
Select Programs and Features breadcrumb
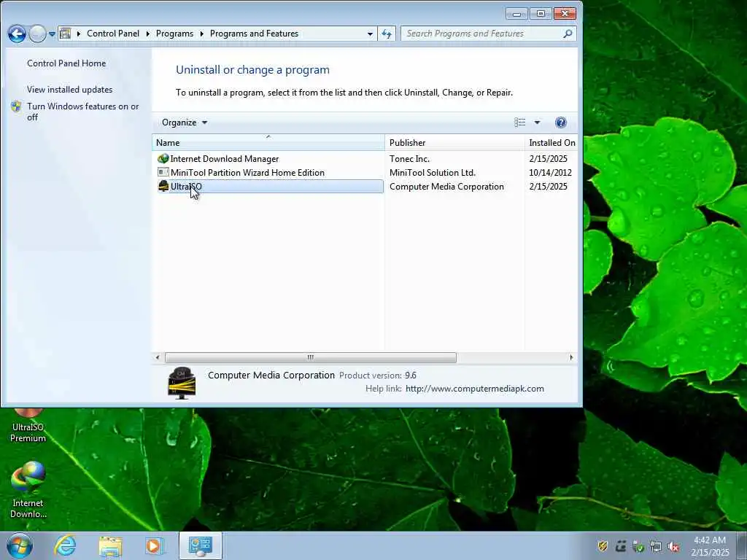pyautogui.click(x=254, y=34)
